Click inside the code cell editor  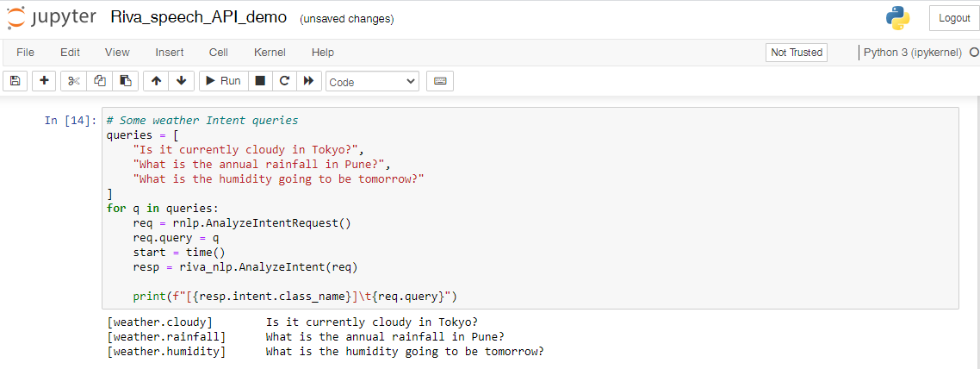[x=530, y=208]
